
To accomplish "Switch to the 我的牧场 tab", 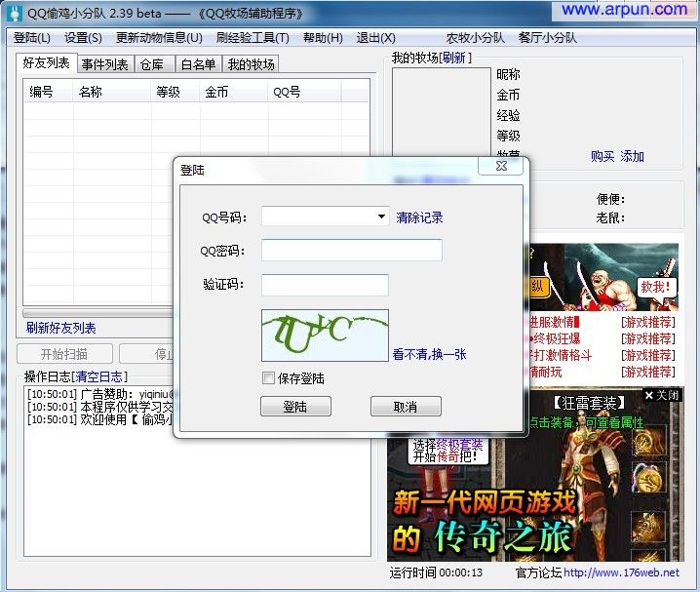I will tap(251, 64).
